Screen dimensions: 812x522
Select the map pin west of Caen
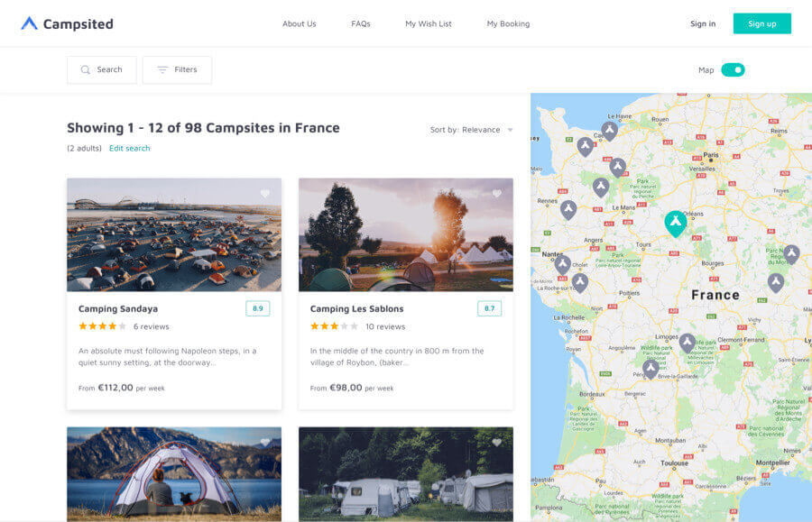(x=586, y=146)
